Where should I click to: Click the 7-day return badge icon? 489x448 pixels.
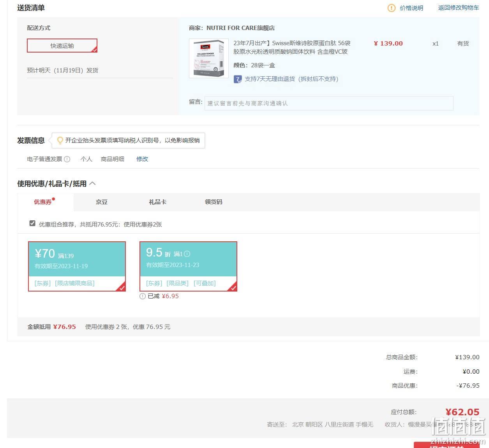click(x=238, y=79)
